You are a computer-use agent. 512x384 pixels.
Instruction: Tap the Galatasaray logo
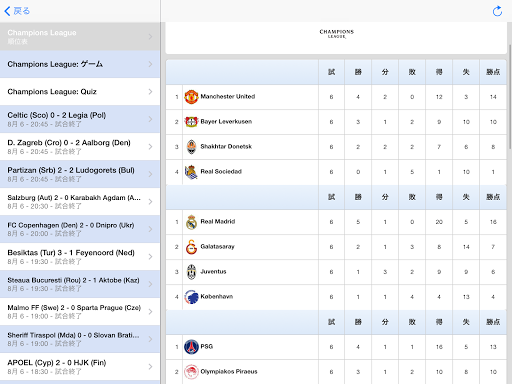coord(191,247)
